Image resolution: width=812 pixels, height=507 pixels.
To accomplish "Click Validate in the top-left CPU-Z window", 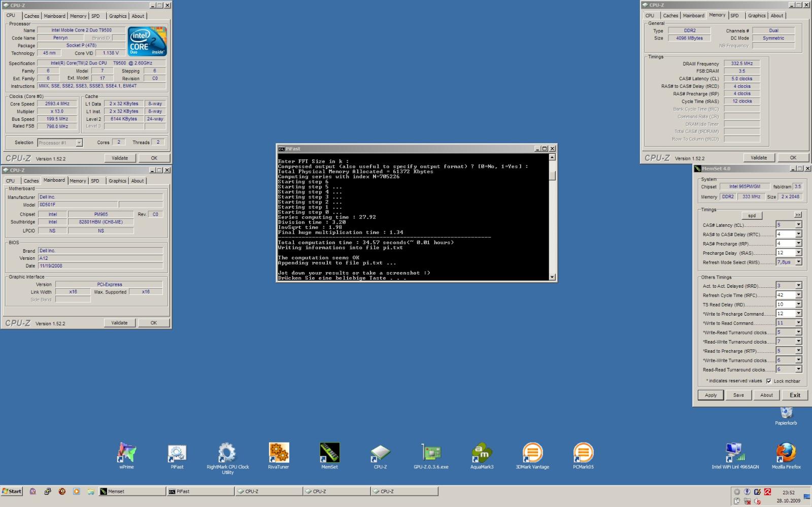I will pyautogui.click(x=120, y=158).
